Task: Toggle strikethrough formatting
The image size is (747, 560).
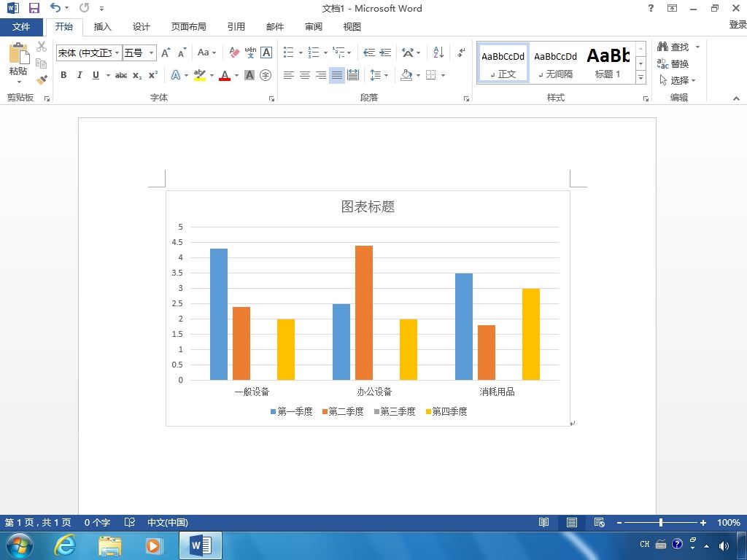Action: (121, 75)
